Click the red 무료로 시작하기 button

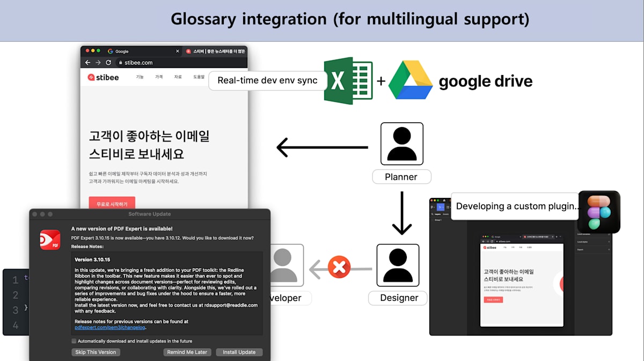click(x=112, y=203)
